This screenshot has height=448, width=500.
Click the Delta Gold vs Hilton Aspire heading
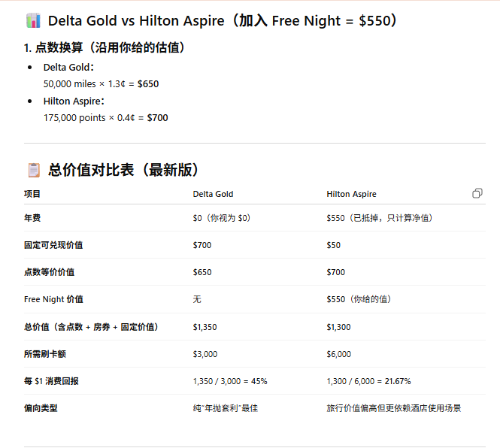point(222,21)
